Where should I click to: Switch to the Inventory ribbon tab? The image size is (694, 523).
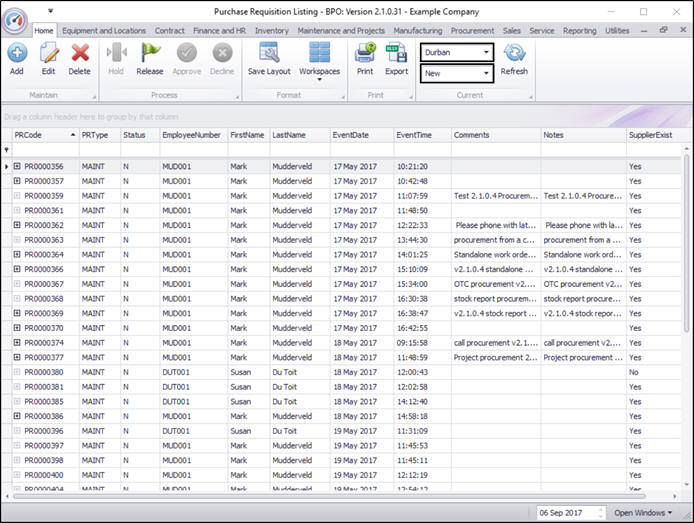(271, 31)
